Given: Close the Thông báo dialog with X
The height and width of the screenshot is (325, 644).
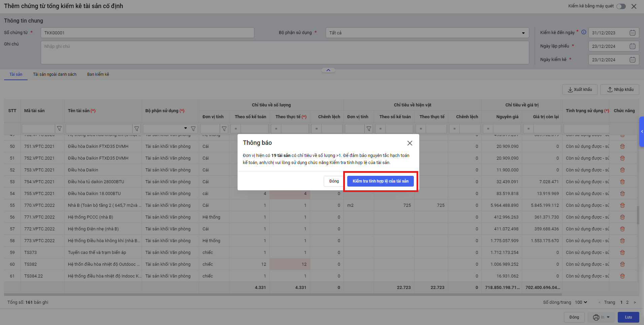Looking at the screenshot, I should 409,143.
